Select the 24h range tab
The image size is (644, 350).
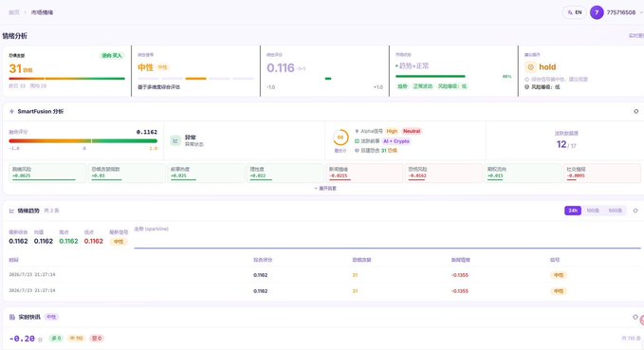point(573,211)
